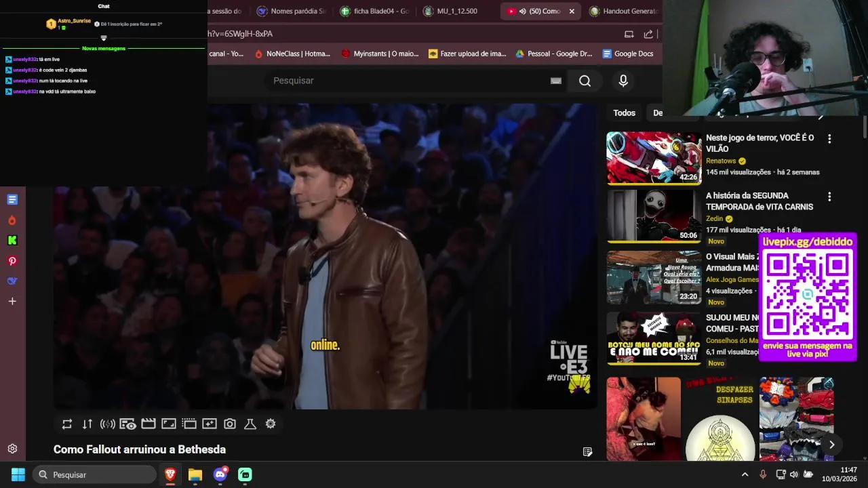Visit the 'Renatows' channel link
Screen dimensions: 868x488
pos(721,161)
